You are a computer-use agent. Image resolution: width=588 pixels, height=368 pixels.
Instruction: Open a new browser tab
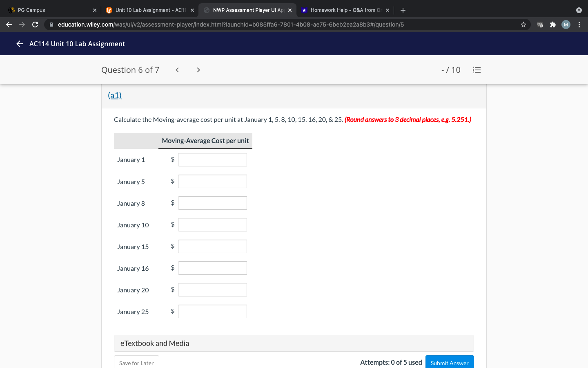point(403,10)
